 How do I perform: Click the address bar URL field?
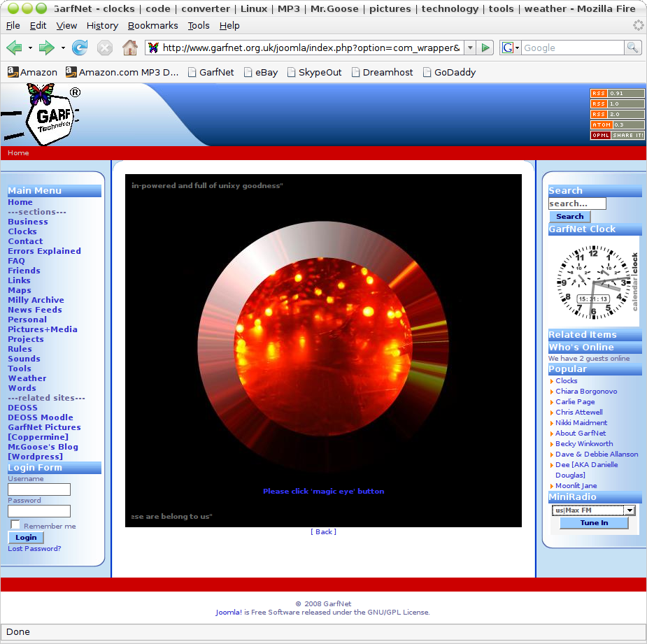tap(311, 48)
